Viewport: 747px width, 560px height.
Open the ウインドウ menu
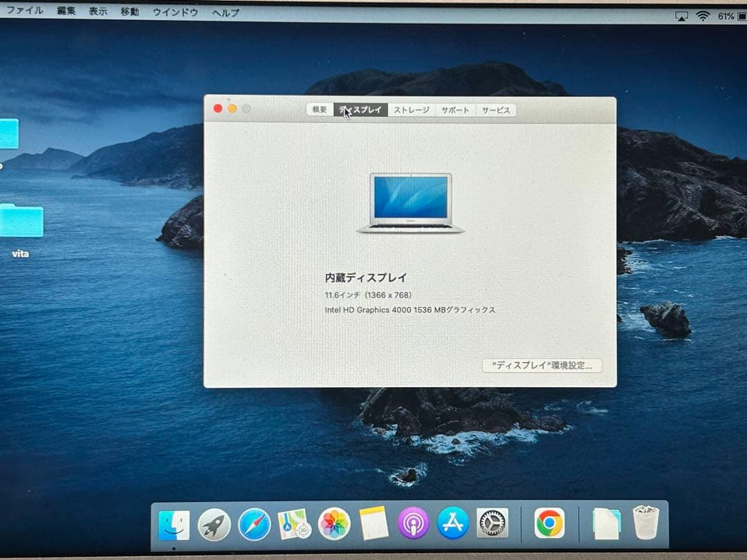[175, 12]
